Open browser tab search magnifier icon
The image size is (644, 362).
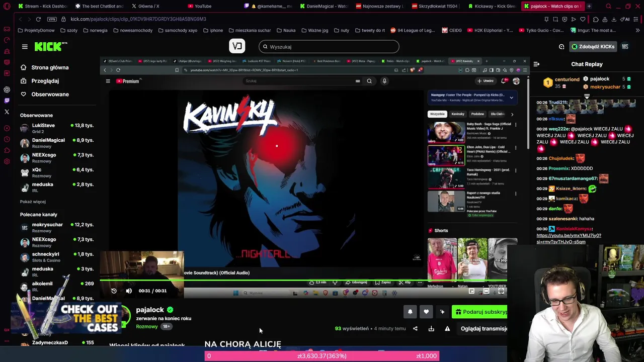608,6
